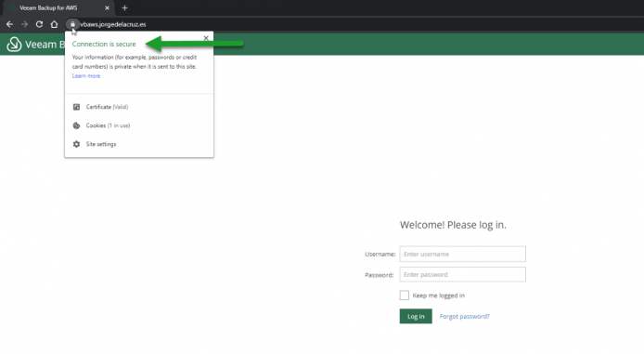Click the Log in button
Viewport: 644px width, 354px height.
click(416, 316)
